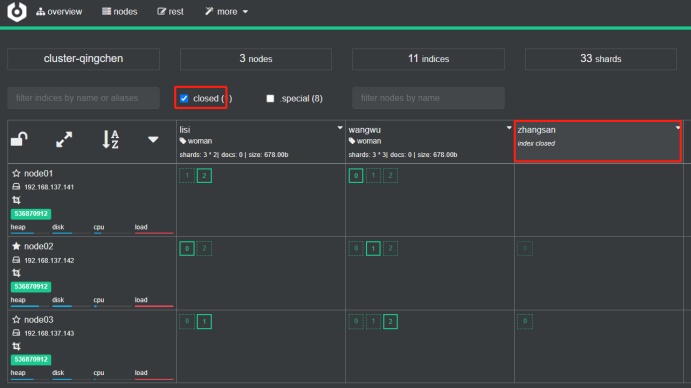Screen dimensions: 691x388
Task: Click the disk icon beside 192.168.137.143
Action: coord(16,333)
